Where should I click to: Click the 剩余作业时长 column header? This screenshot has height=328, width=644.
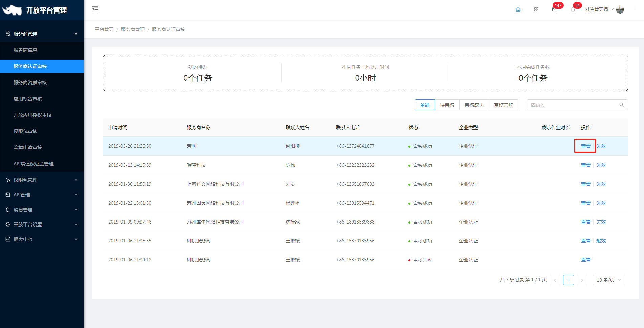click(556, 127)
